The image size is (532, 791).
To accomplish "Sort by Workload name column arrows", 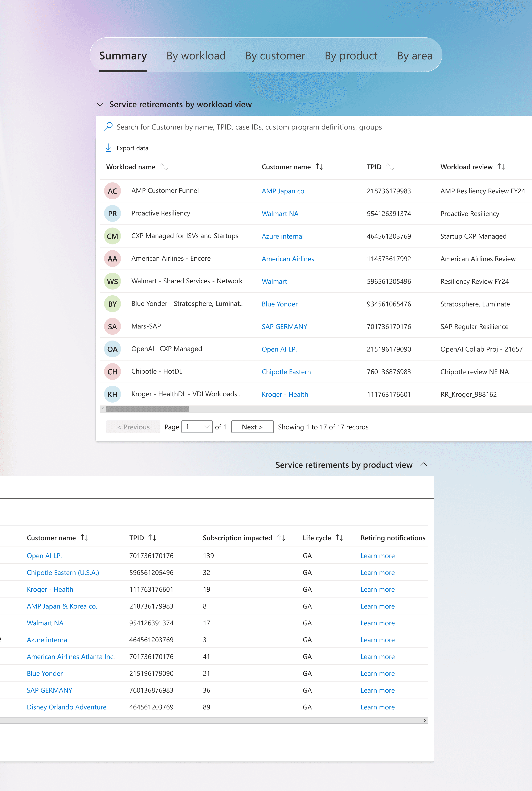I will [164, 166].
